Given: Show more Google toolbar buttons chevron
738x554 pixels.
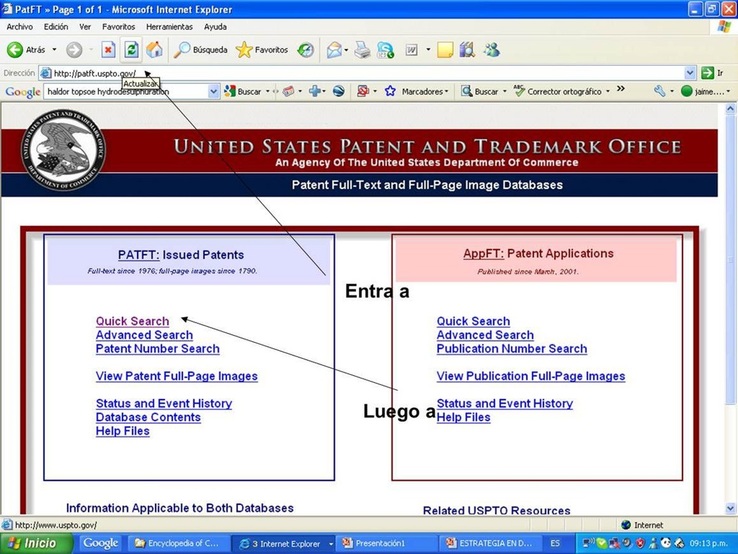Looking at the screenshot, I should [621, 89].
